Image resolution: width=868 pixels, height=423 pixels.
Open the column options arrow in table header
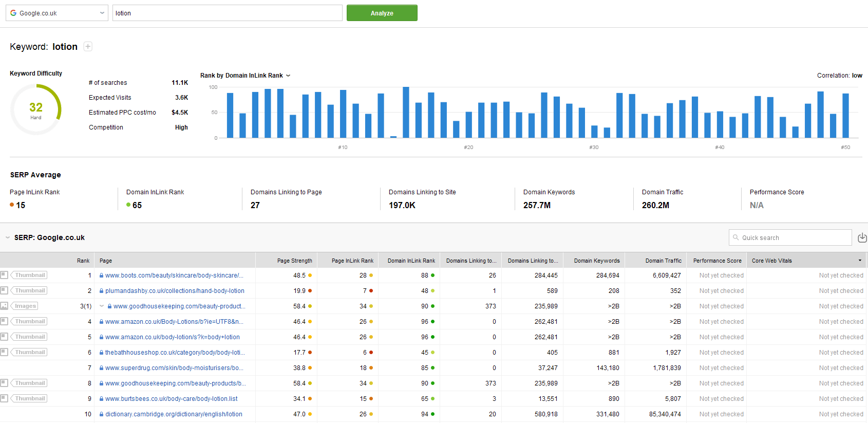coord(860,261)
